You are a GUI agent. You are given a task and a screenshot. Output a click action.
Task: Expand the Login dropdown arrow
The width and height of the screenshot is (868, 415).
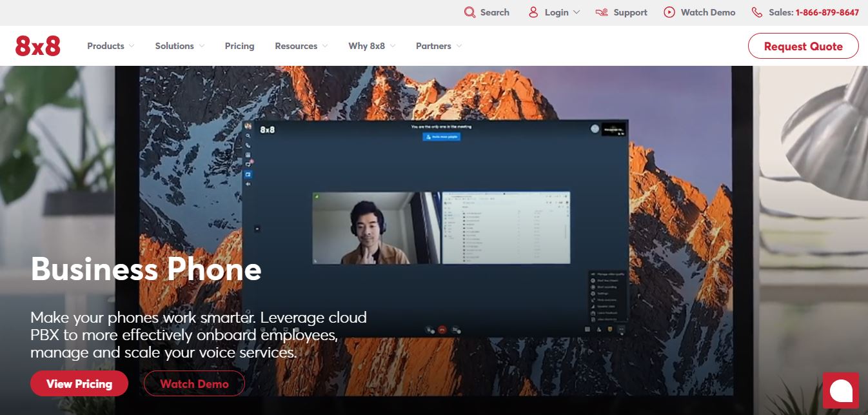coord(577,12)
